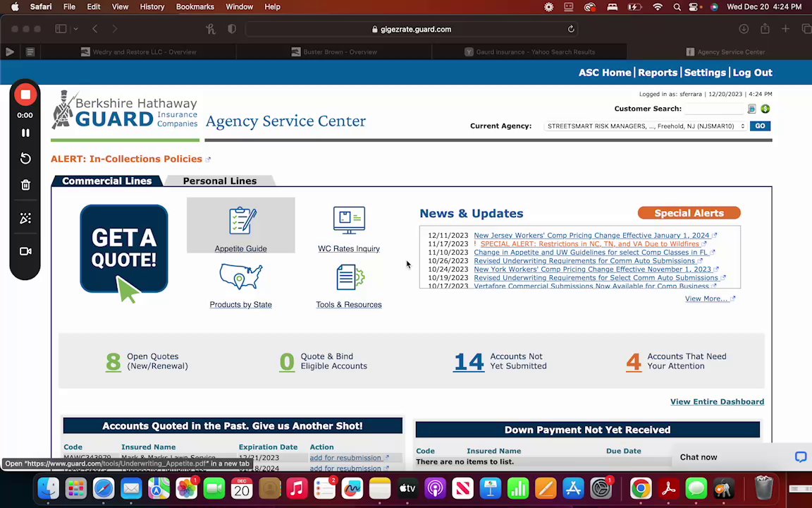Image resolution: width=812 pixels, height=508 pixels.
Task: Go to ASC Home
Action: click(x=605, y=73)
